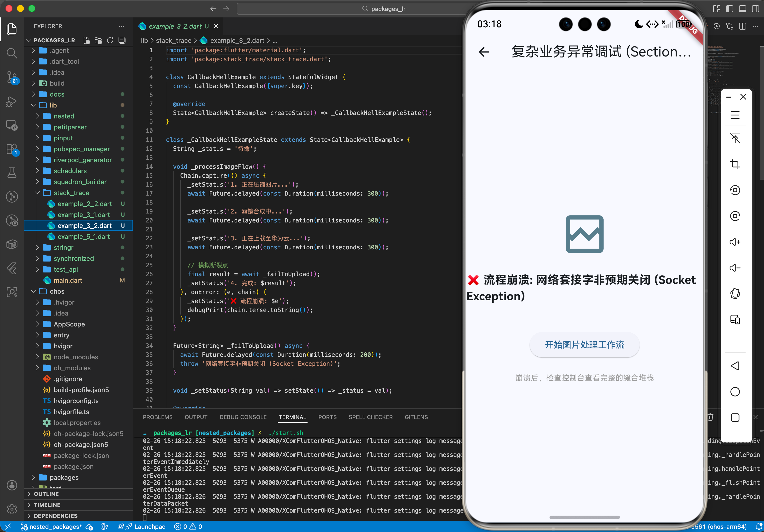Image resolution: width=764 pixels, height=532 pixels.
Task: Click stack_trace in editor breadcrumb
Action: pyautogui.click(x=173, y=41)
